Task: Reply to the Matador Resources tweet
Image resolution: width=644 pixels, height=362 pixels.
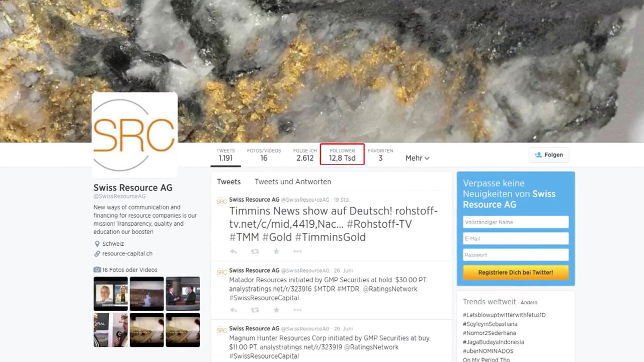Action: [x=233, y=310]
